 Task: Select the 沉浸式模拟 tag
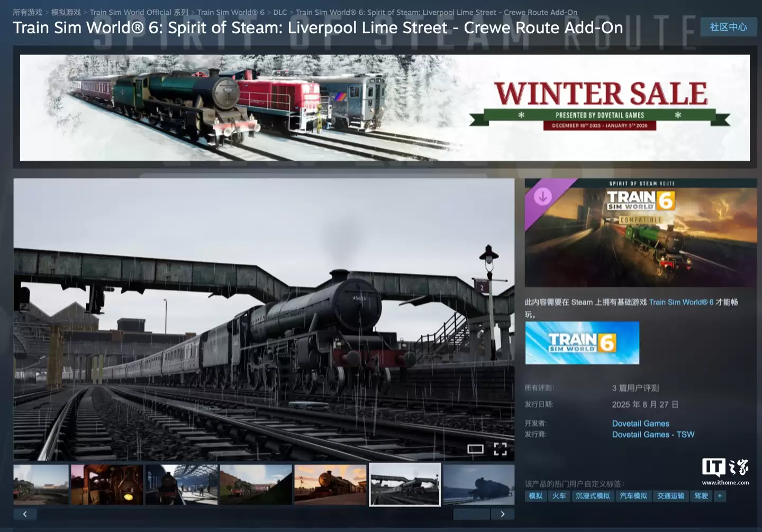(593, 496)
